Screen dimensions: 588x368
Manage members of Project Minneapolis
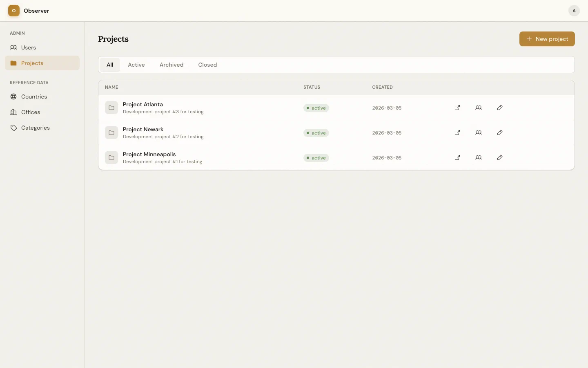tap(479, 157)
